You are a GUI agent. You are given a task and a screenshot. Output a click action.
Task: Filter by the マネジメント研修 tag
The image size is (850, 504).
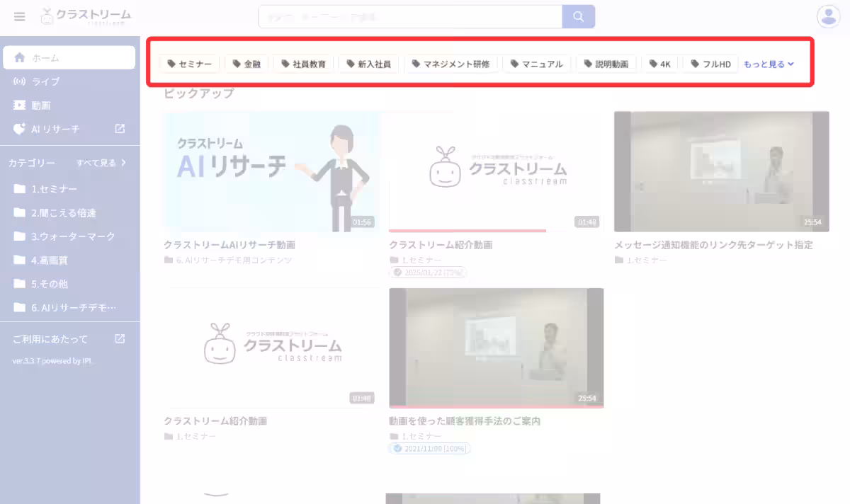pos(450,64)
